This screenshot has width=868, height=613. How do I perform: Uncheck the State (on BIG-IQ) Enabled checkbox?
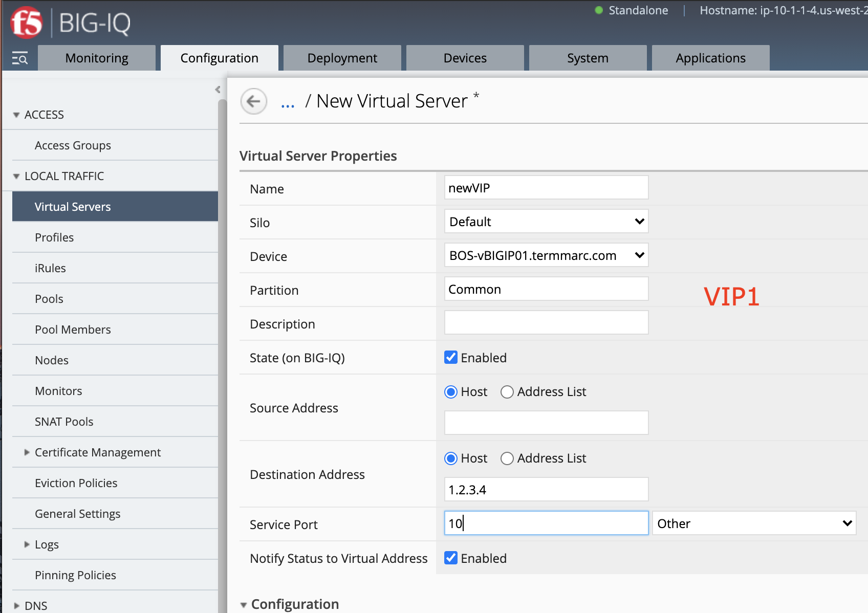(x=450, y=357)
